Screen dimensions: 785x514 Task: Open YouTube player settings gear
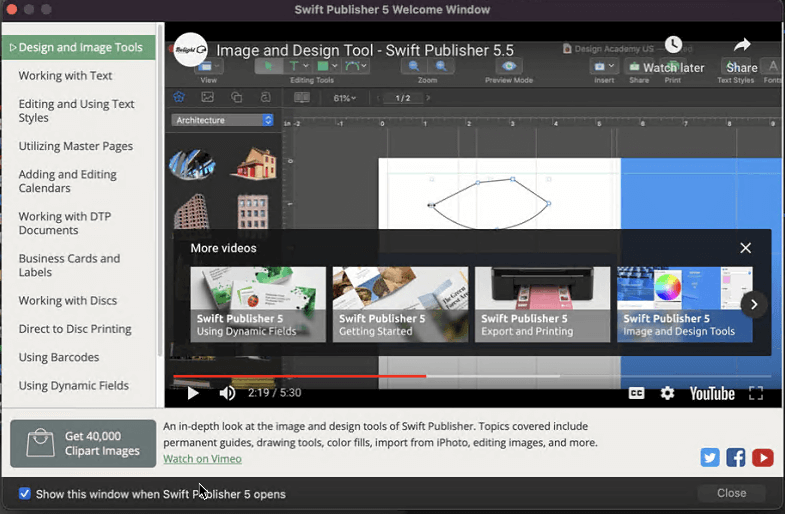pos(667,393)
